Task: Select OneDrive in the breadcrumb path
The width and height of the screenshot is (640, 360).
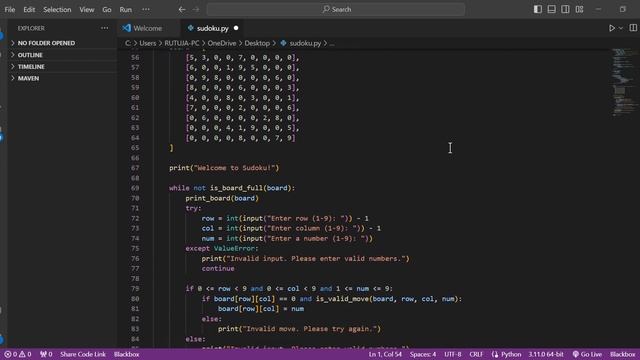Action: (222, 43)
